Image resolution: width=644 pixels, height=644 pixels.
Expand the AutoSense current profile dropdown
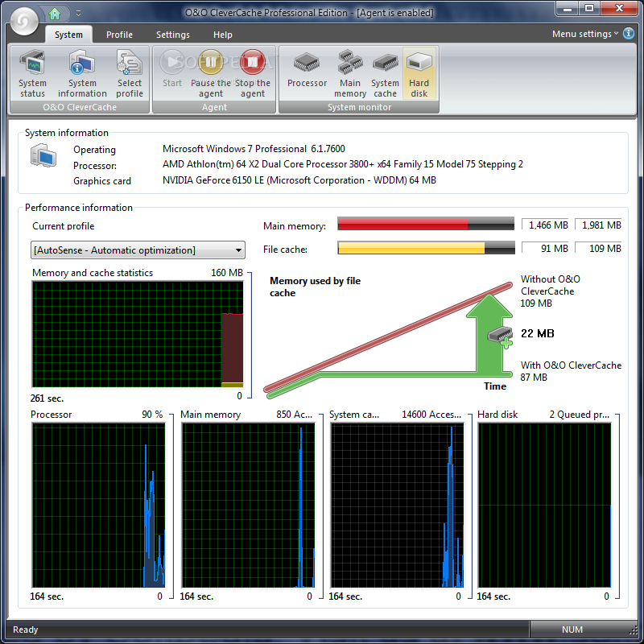click(x=237, y=250)
